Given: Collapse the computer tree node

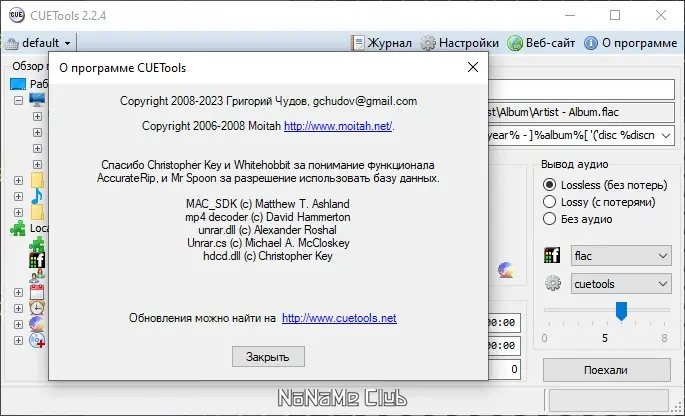Looking at the screenshot, I should tap(18, 101).
